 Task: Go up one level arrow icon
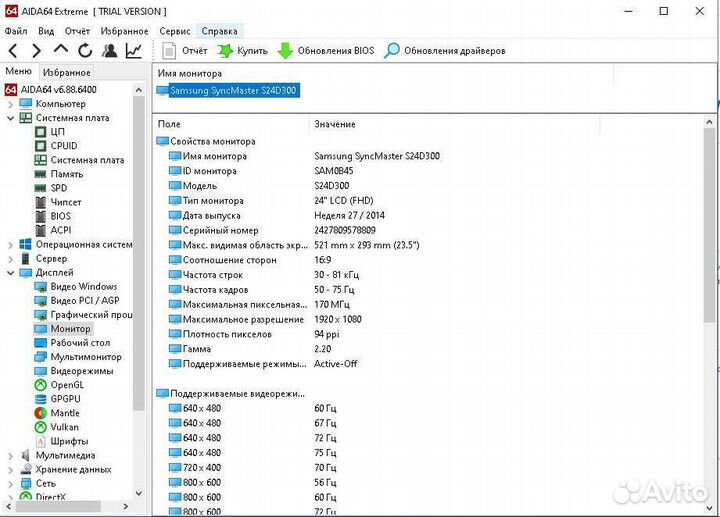[x=61, y=49]
